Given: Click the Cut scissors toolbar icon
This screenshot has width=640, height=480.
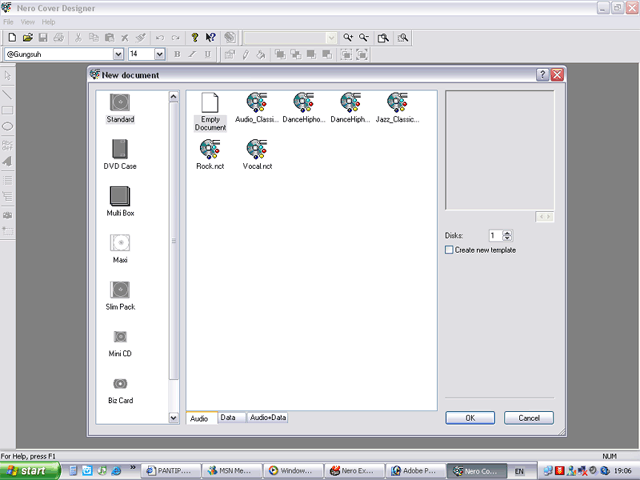Looking at the screenshot, I should click(78, 38).
